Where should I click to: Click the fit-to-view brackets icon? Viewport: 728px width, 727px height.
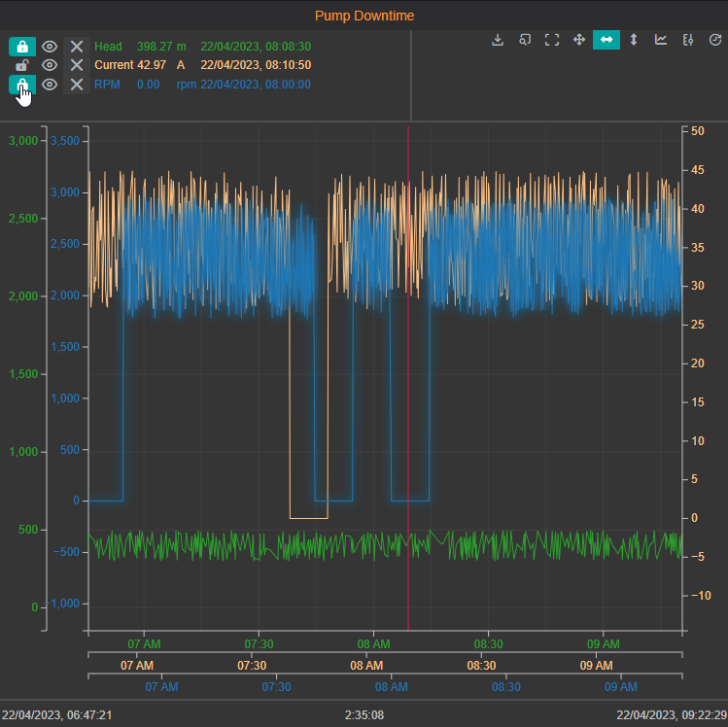(552, 40)
